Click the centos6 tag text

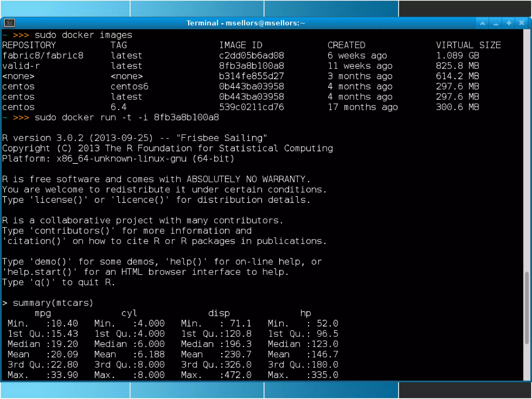pos(129,87)
